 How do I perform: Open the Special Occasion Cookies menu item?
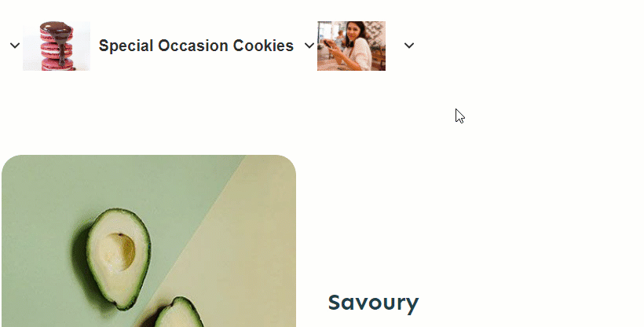coord(196,46)
